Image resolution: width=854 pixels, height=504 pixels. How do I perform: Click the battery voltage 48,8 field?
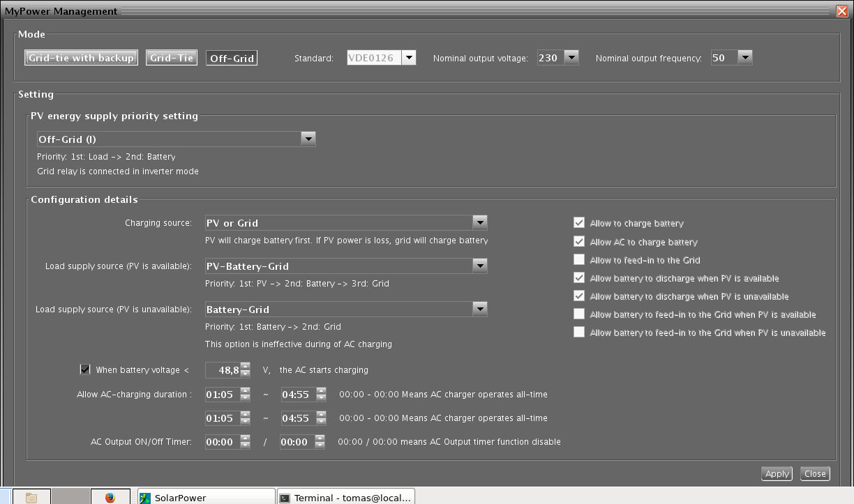(223, 370)
